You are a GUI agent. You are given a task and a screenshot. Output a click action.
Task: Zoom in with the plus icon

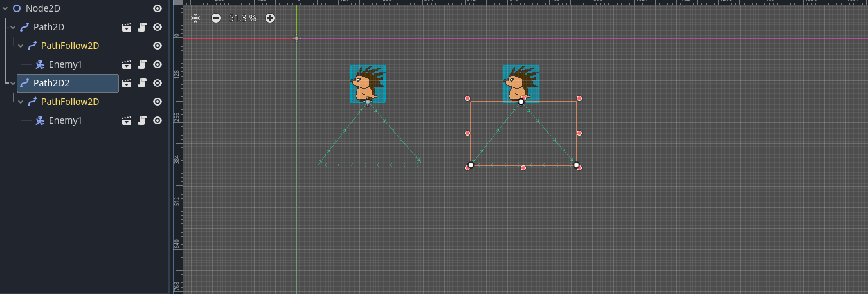pos(270,18)
